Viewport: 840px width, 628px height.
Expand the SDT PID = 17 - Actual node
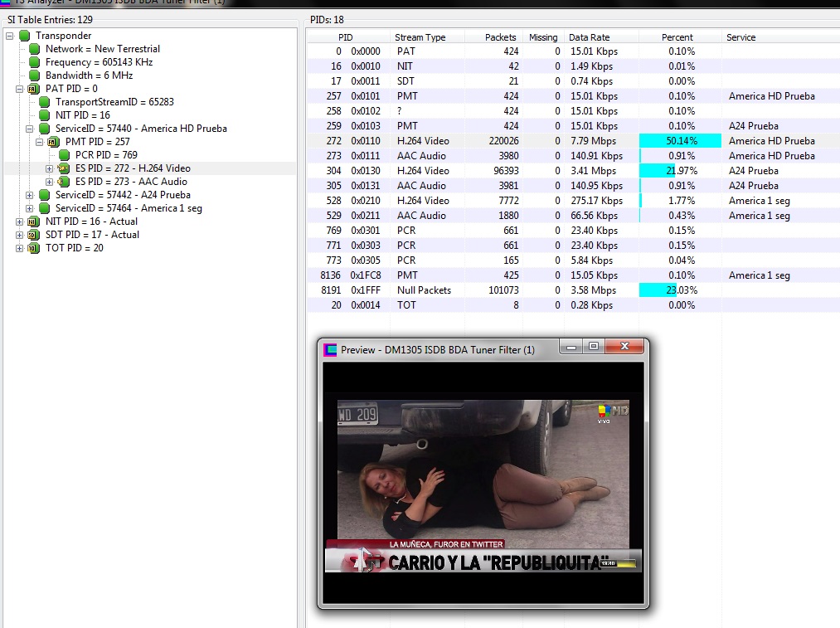click(19, 236)
